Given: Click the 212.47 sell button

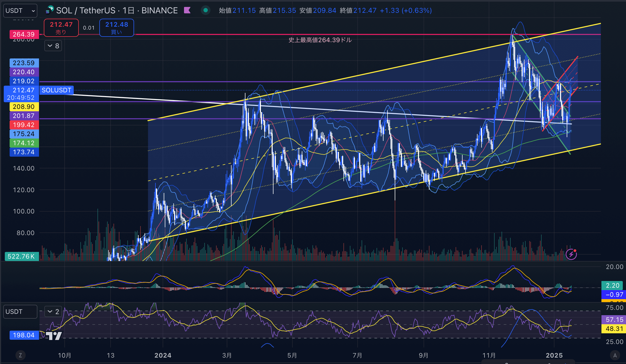Looking at the screenshot, I should pos(61,28).
